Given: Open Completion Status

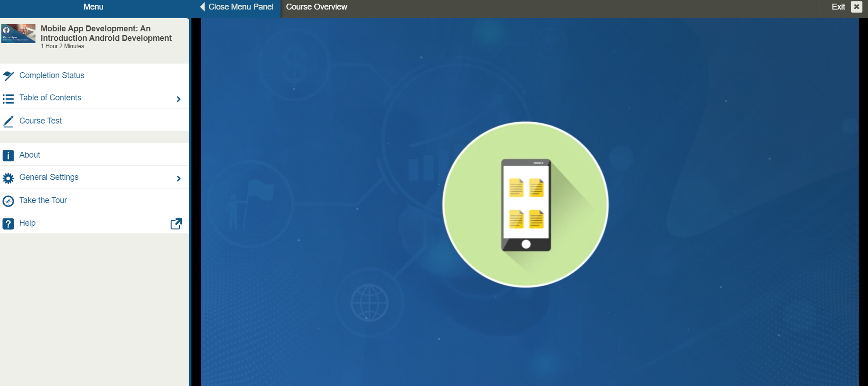Looking at the screenshot, I should 95,75.
